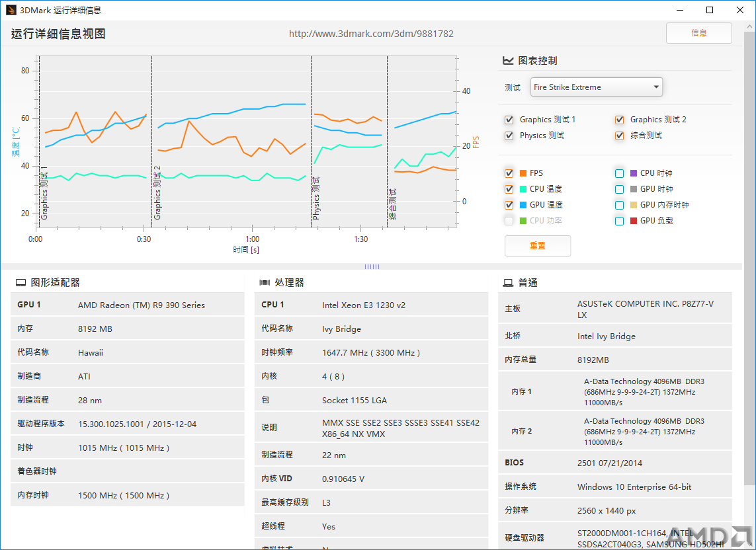Click the 1500 MHz memory clock value
This screenshot has width=756, height=550.
[x=124, y=496]
